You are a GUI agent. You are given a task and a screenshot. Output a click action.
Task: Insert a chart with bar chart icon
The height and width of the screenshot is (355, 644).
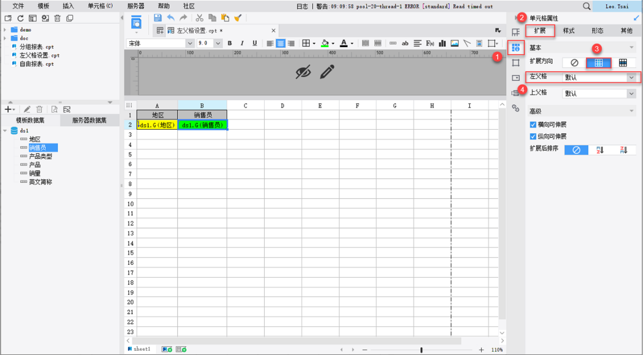point(442,43)
